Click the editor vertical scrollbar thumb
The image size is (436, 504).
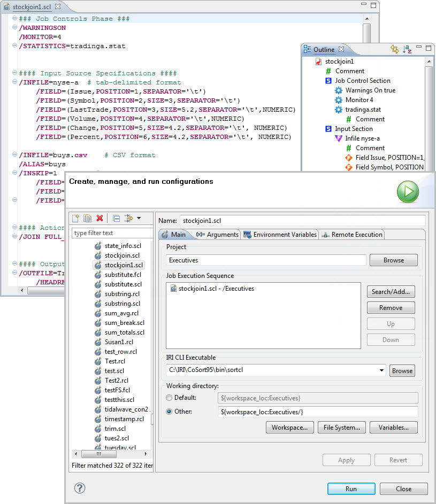[x=366, y=33]
